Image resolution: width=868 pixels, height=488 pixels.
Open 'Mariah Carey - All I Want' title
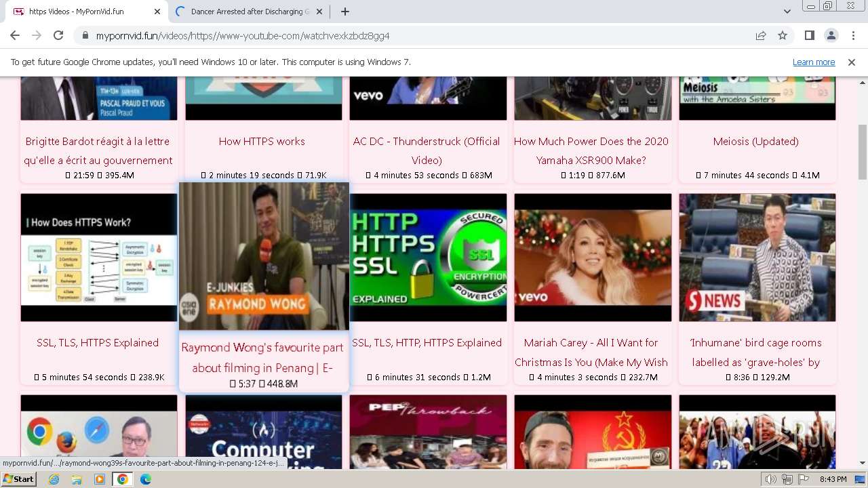591,352
